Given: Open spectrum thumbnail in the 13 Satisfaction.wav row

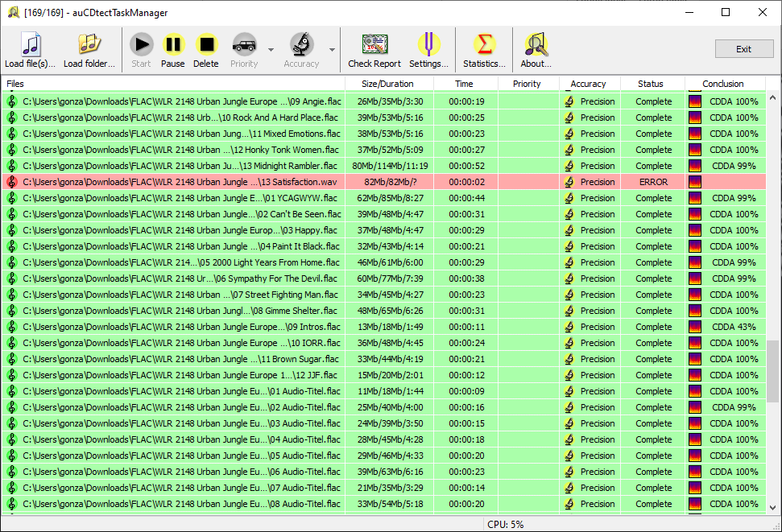Looking at the screenshot, I should pos(695,182).
